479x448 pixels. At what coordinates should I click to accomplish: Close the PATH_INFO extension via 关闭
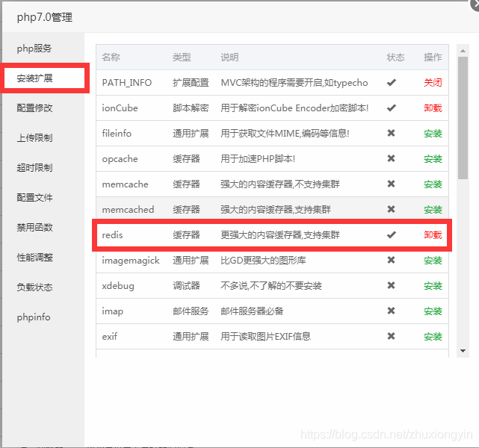pos(433,83)
